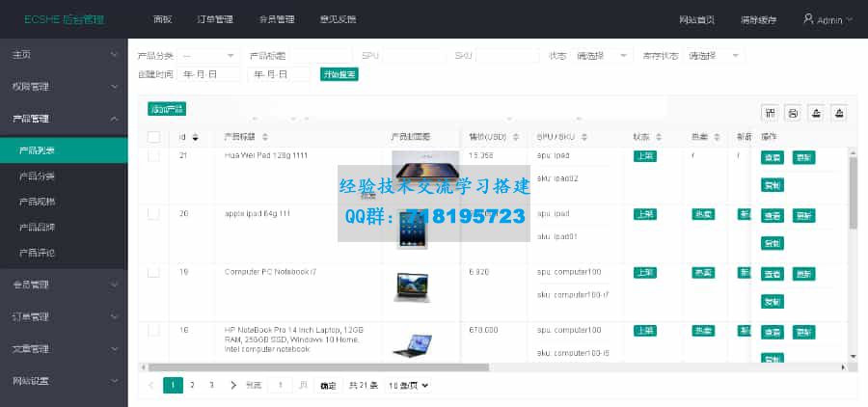Click the green 添加产品 button

pyautogui.click(x=166, y=109)
